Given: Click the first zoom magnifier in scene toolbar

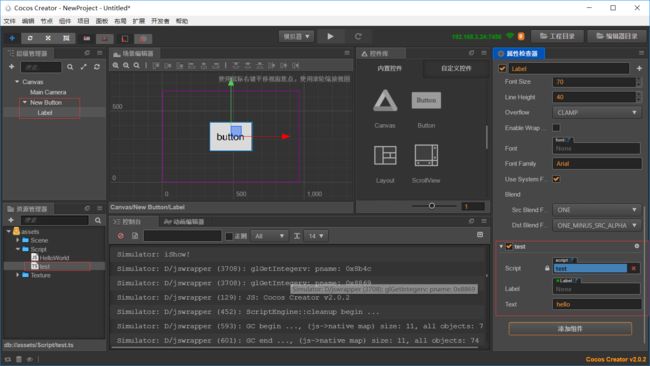Looking at the screenshot, I should (x=116, y=65).
